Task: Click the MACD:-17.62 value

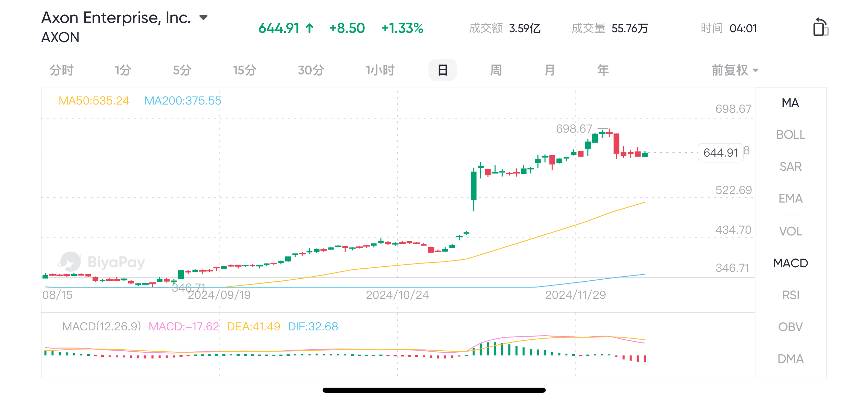Action: click(184, 326)
